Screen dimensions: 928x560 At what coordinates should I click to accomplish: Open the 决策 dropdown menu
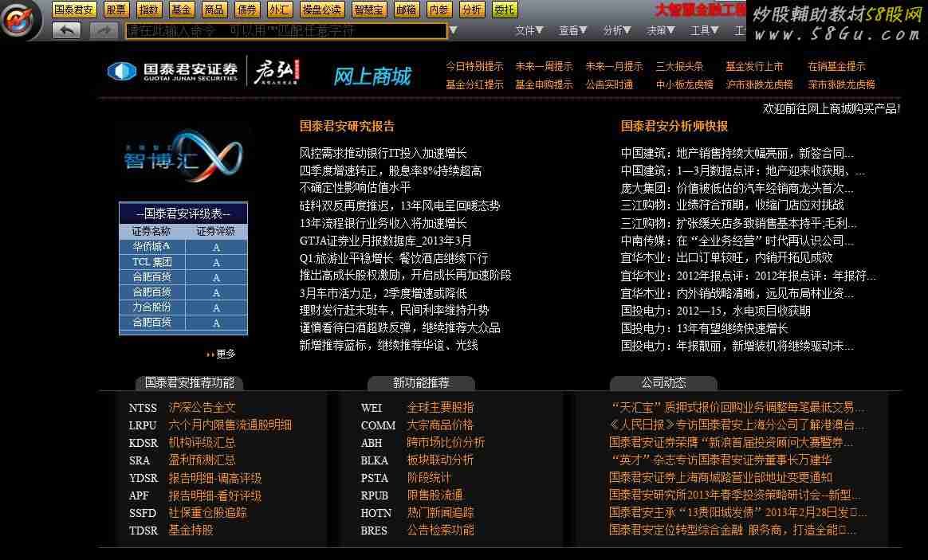pyautogui.click(x=661, y=30)
